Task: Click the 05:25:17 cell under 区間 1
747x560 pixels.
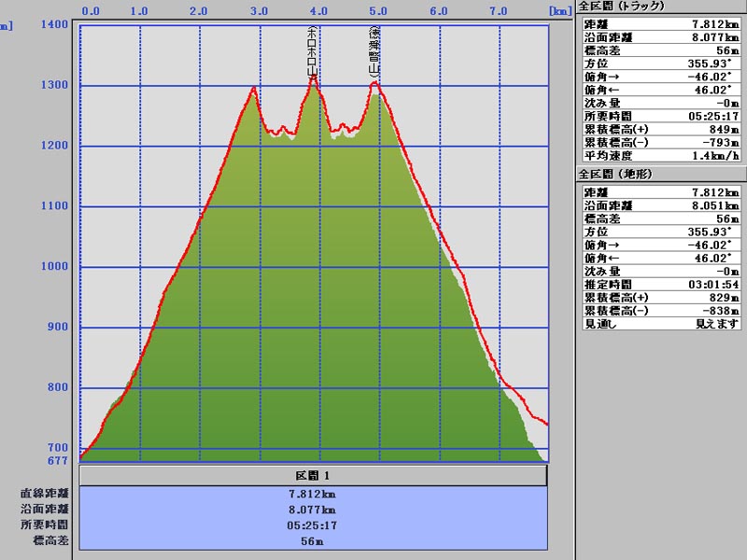Action: click(x=313, y=525)
